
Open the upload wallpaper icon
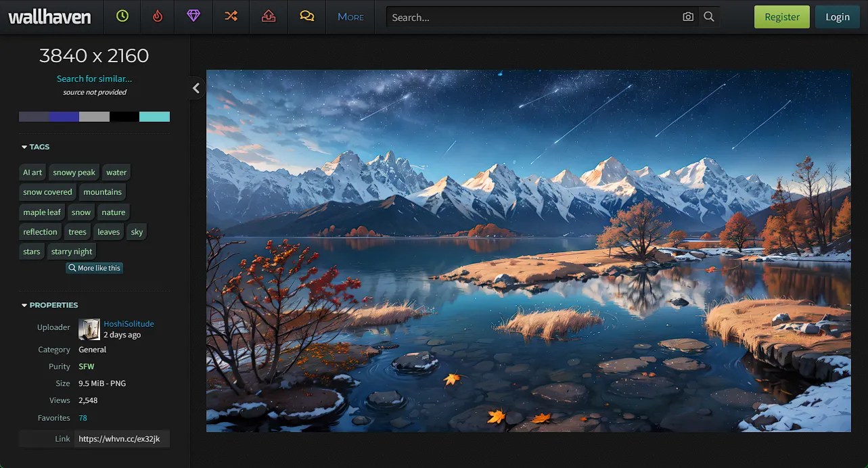pyautogui.click(x=268, y=17)
